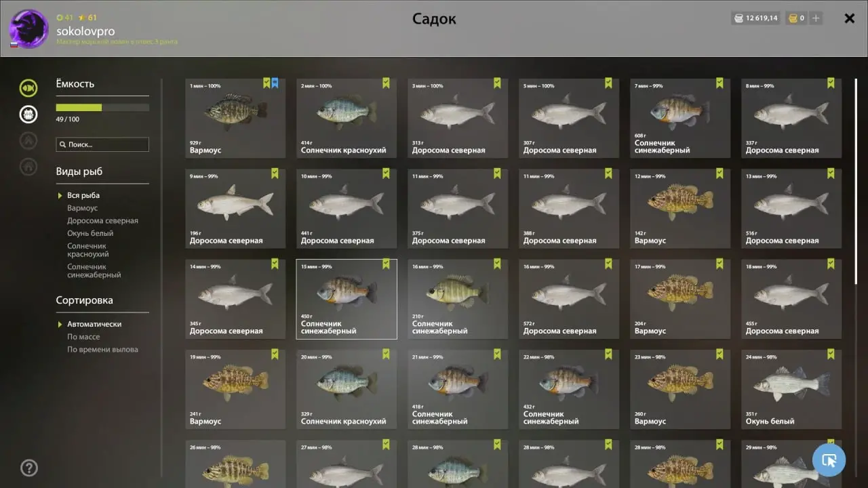Choose Автоматически sorting option

tap(94, 324)
